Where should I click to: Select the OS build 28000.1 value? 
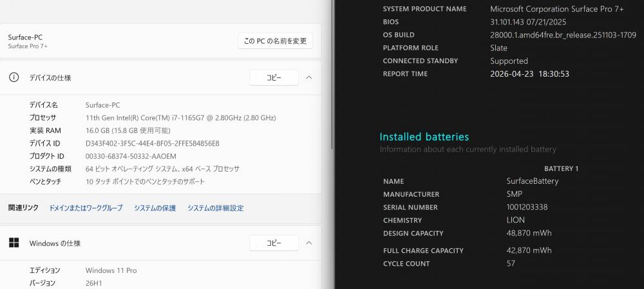(563, 35)
